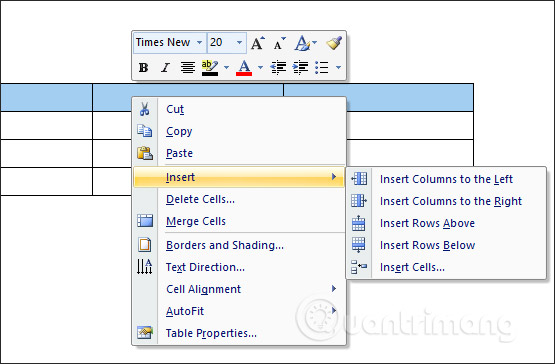
Task: Decrease the indent
Action: pyautogui.click(x=278, y=67)
